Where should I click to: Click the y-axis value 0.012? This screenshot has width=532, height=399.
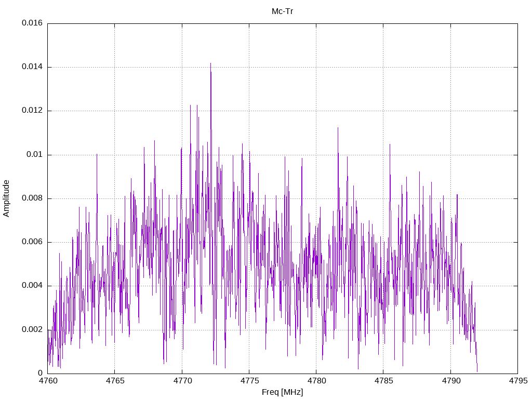click(x=32, y=111)
